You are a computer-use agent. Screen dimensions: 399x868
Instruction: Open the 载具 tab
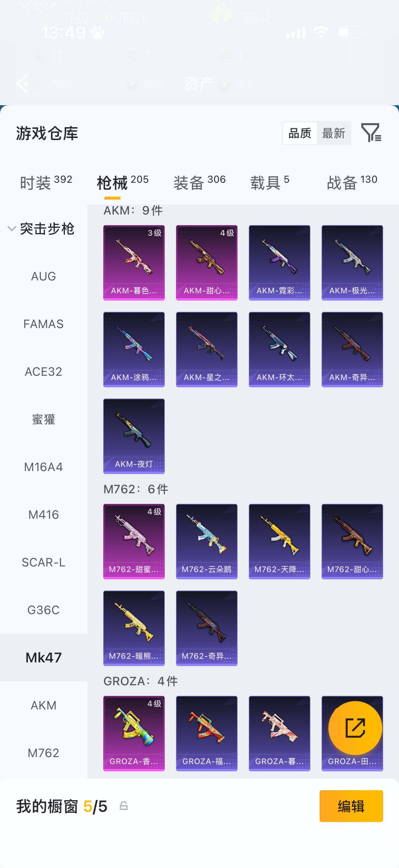coord(270,183)
